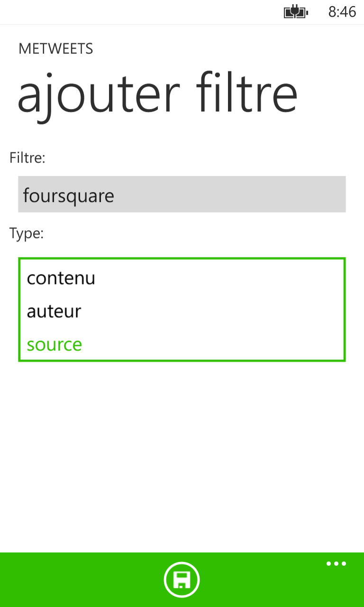Select the 'contenu' filter type
The image size is (364, 607).
point(61,278)
